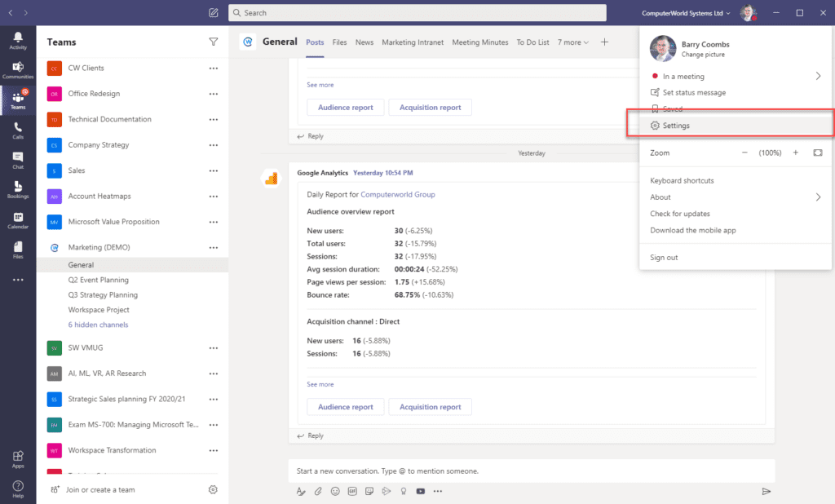Click Set status message

pos(694,92)
